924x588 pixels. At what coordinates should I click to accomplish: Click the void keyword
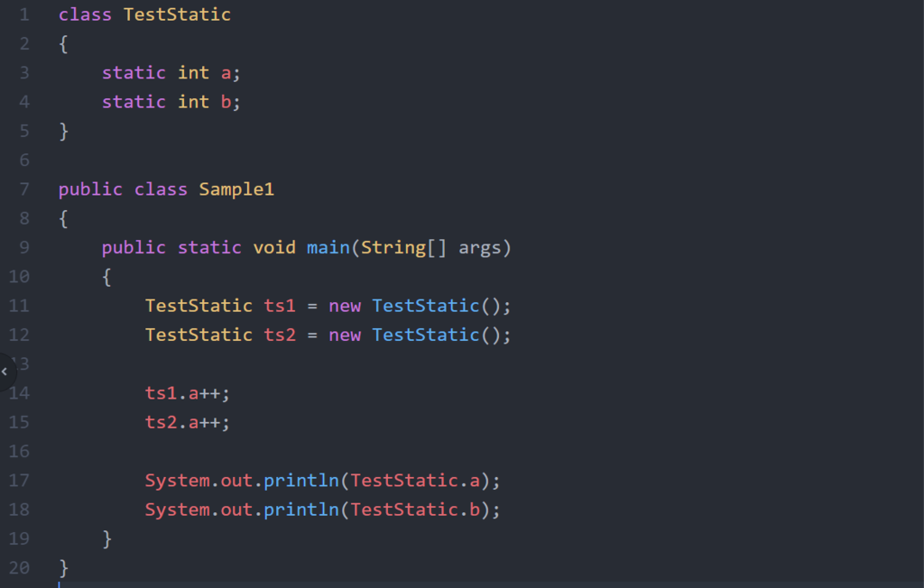[x=274, y=247]
